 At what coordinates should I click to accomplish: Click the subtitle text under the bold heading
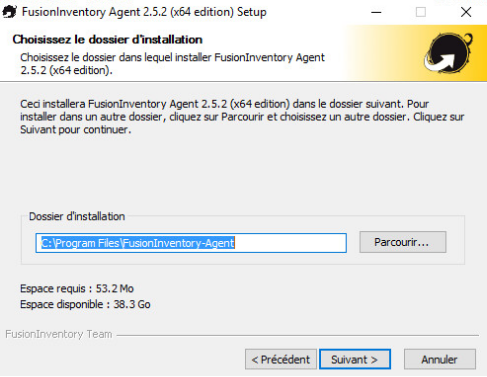coord(172,64)
